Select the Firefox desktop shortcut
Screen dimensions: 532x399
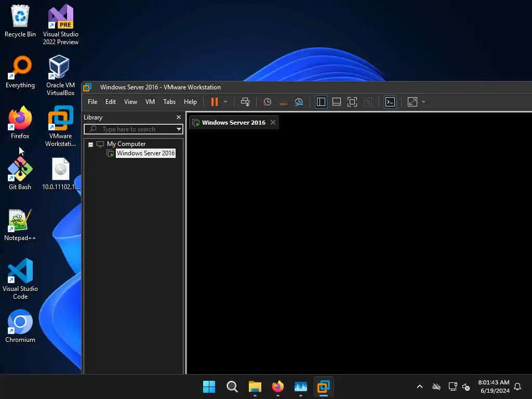click(20, 123)
